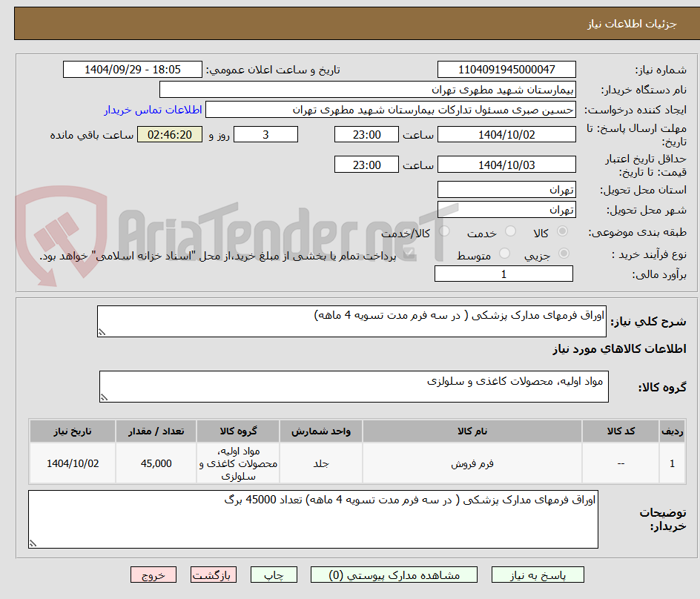Viewport: 700px width, 599px height.
Task: Click the resize handle of شرح کلی نیاز box
Action: (102, 333)
